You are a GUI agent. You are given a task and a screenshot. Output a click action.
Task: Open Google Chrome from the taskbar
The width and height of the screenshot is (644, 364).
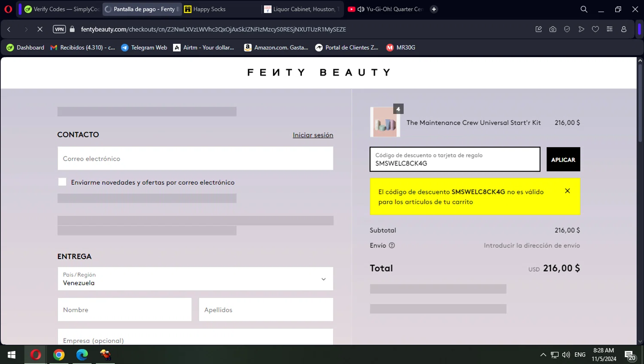(59, 355)
